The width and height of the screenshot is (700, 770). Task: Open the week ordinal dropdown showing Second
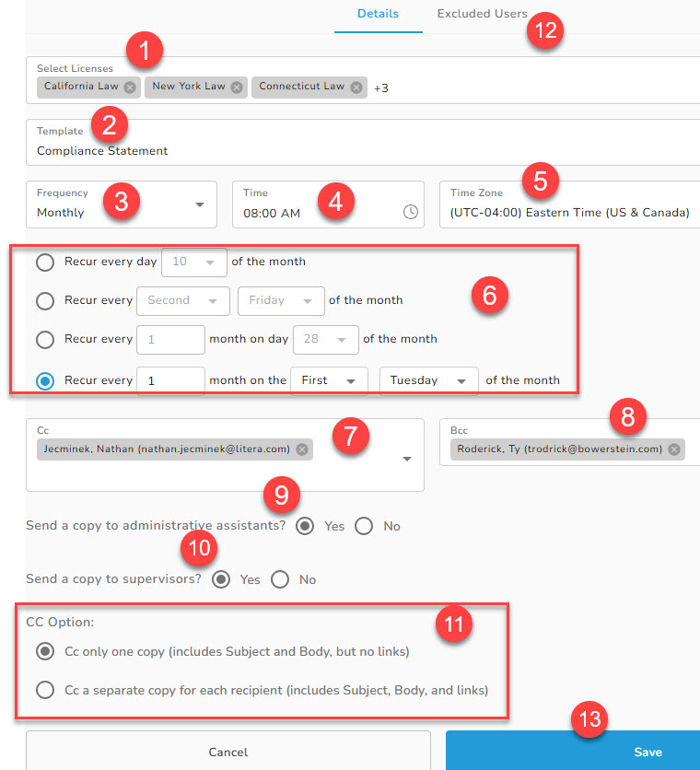183,300
